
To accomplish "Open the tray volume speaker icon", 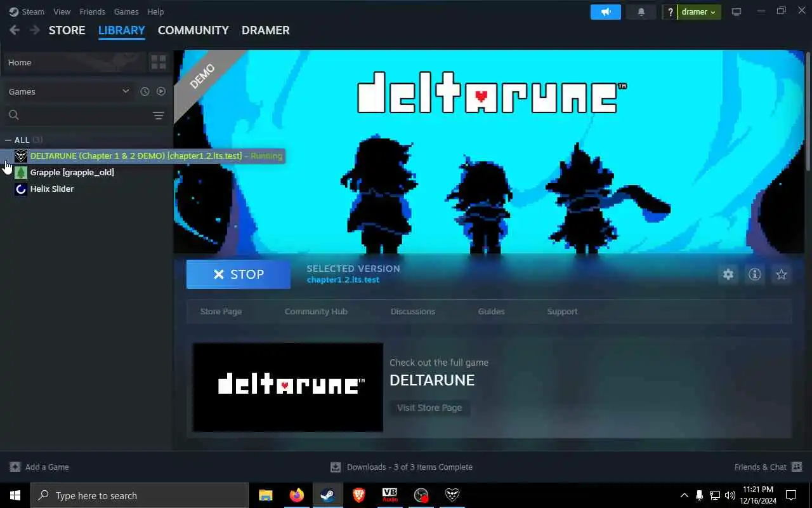I will [730, 495].
